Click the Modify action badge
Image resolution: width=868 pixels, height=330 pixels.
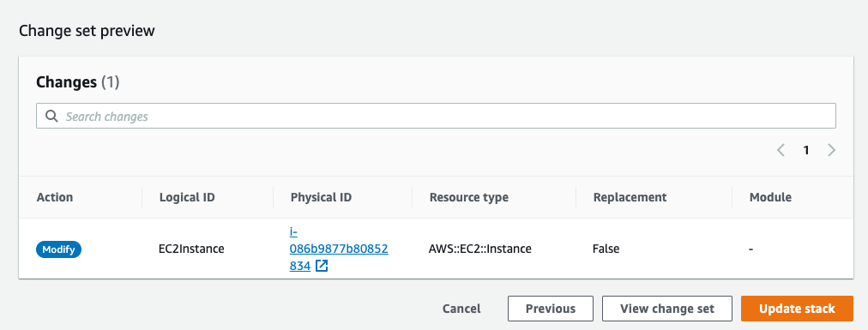coord(58,249)
